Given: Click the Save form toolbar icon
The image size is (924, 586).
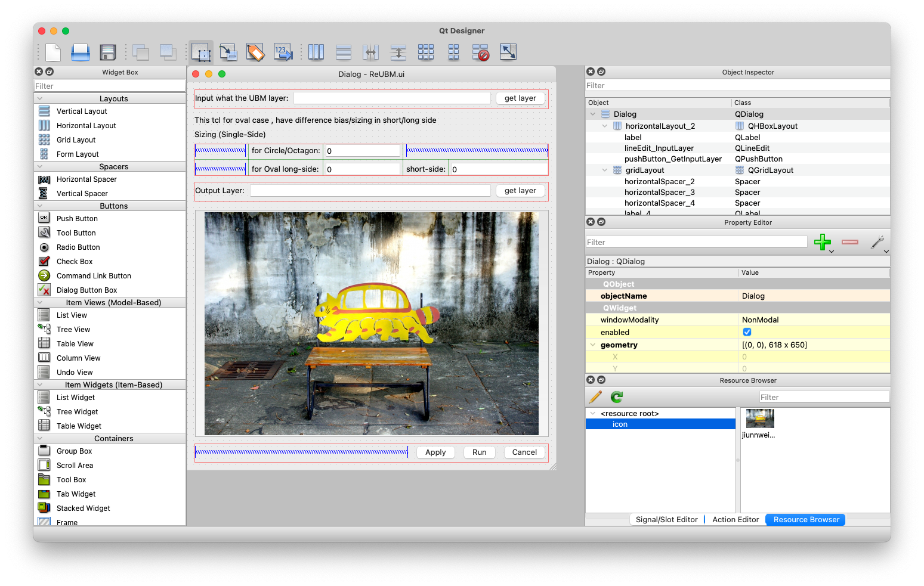Looking at the screenshot, I should click(107, 52).
